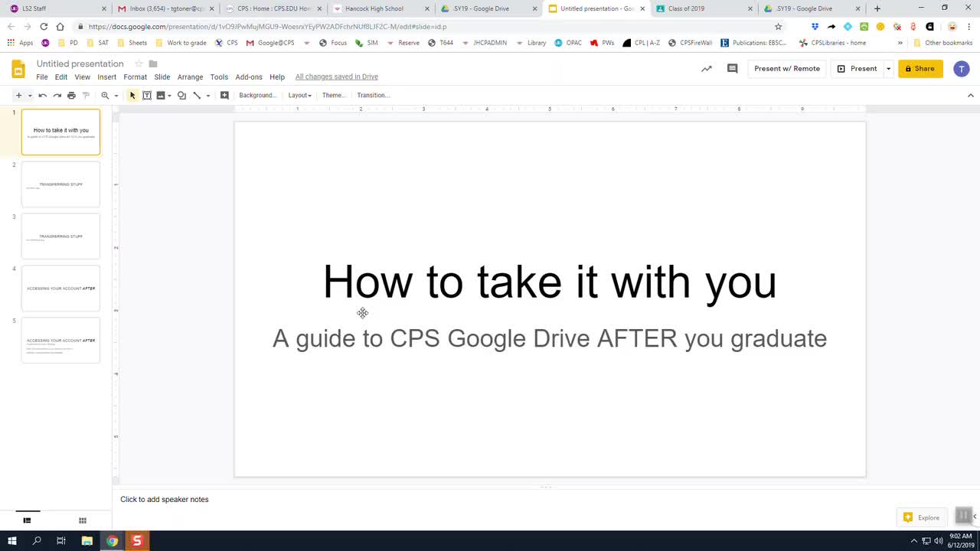Select the Text box tool
980x551 pixels.
point(147,96)
